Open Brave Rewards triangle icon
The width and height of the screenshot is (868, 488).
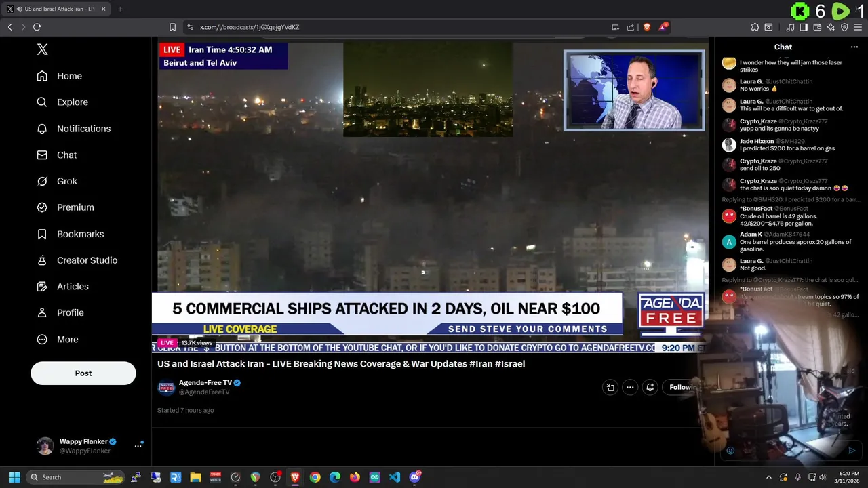coord(663,27)
